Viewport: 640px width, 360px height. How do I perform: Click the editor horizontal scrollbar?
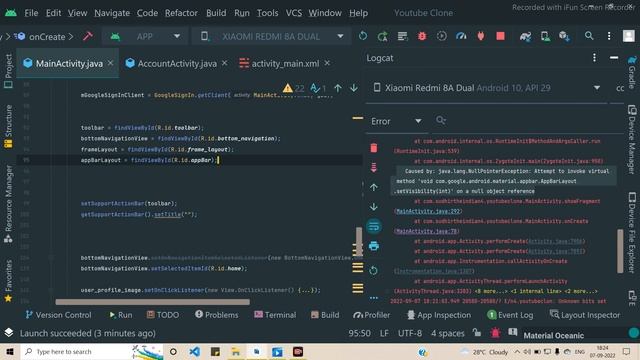click(152, 302)
